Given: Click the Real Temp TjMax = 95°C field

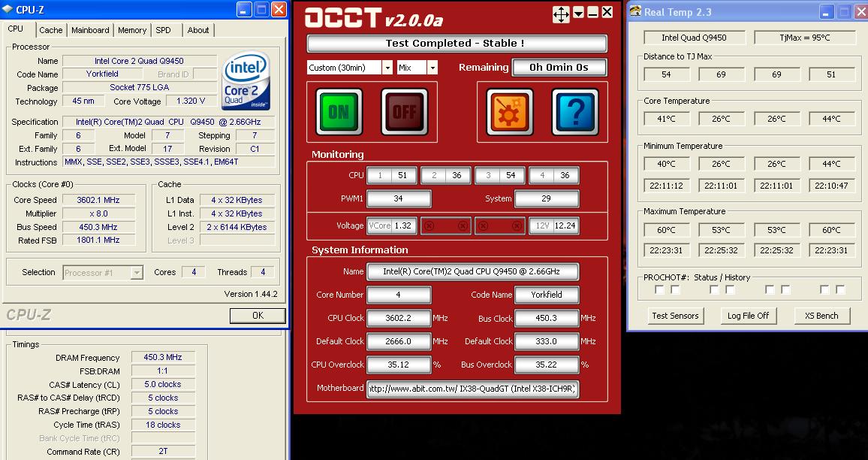Looking at the screenshot, I should (804, 38).
